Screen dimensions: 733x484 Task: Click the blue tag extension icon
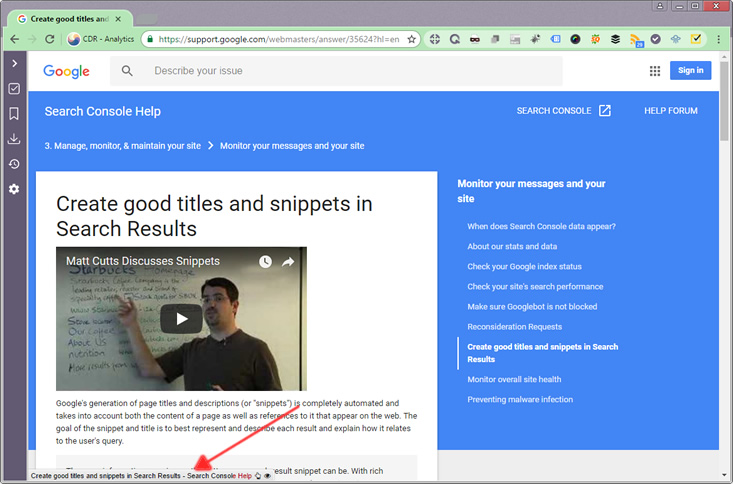555,39
